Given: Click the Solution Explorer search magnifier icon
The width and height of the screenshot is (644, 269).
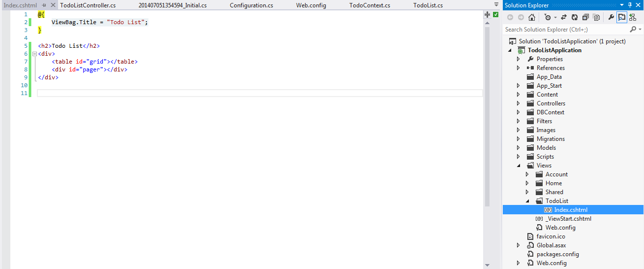Looking at the screenshot, I should coord(633,30).
